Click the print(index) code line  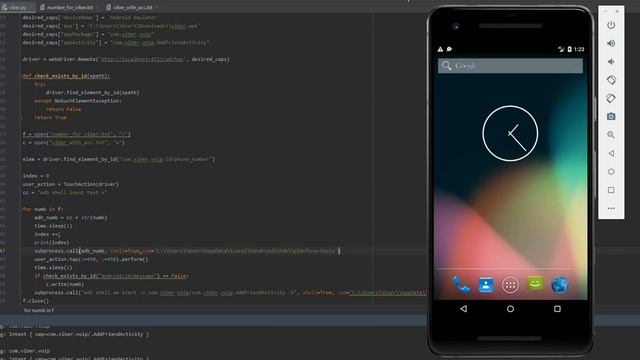pos(52,242)
